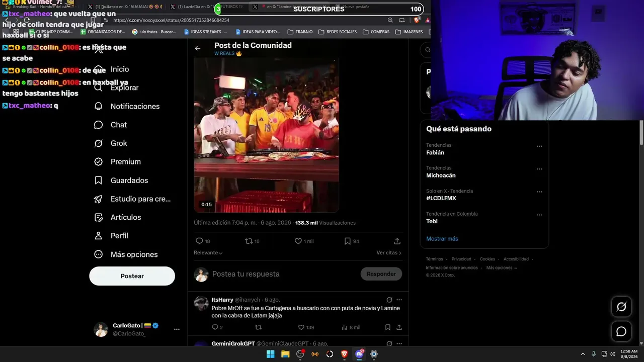Share ItsHarry's comment
Viewport: 644px width, 362px height.
coord(399,327)
